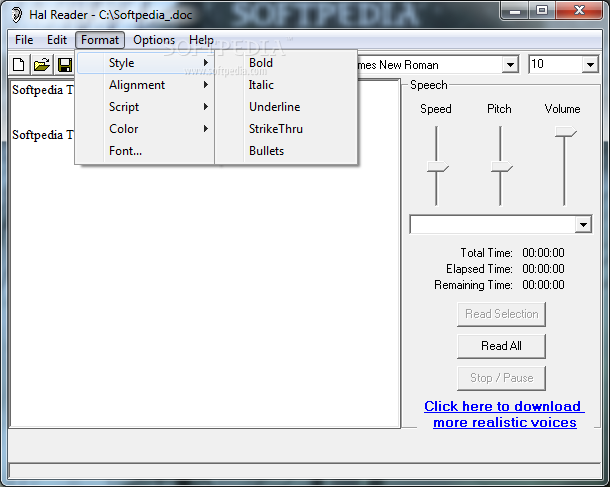
Task: Expand the Script submenu
Action: pyautogui.click(x=145, y=107)
